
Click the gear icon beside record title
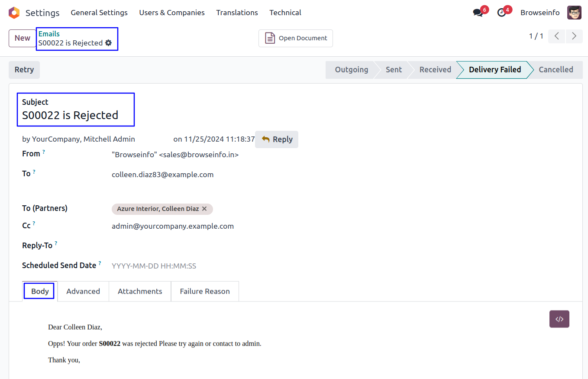tap(109, 43)
